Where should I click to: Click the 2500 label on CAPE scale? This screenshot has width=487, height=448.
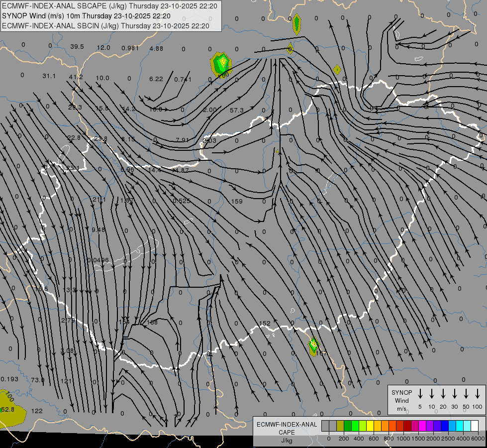point(448,439)
